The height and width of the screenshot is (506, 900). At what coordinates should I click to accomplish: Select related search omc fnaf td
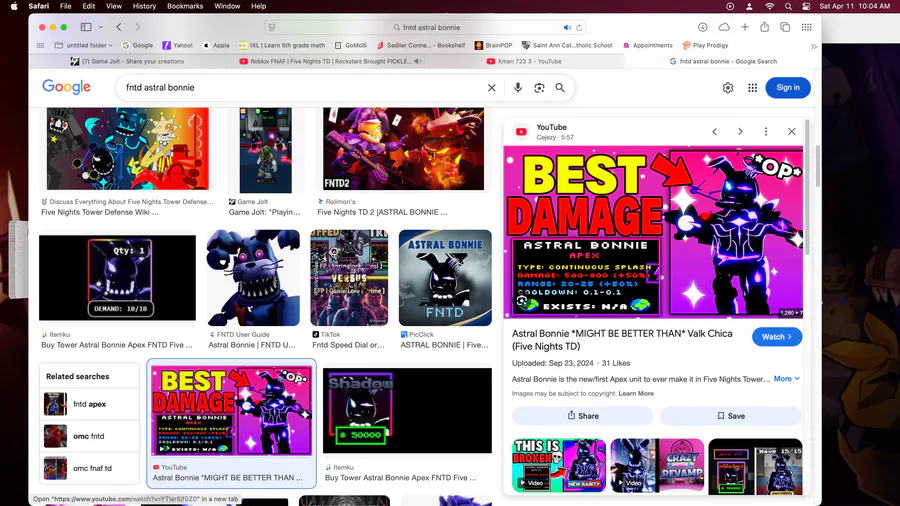point(90,468)
